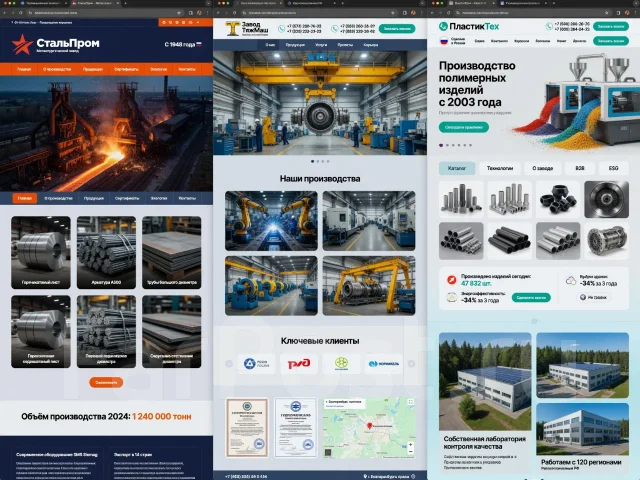Open Норникель client logo
This screenshot has height=480, width=640.
click(384, 363)
